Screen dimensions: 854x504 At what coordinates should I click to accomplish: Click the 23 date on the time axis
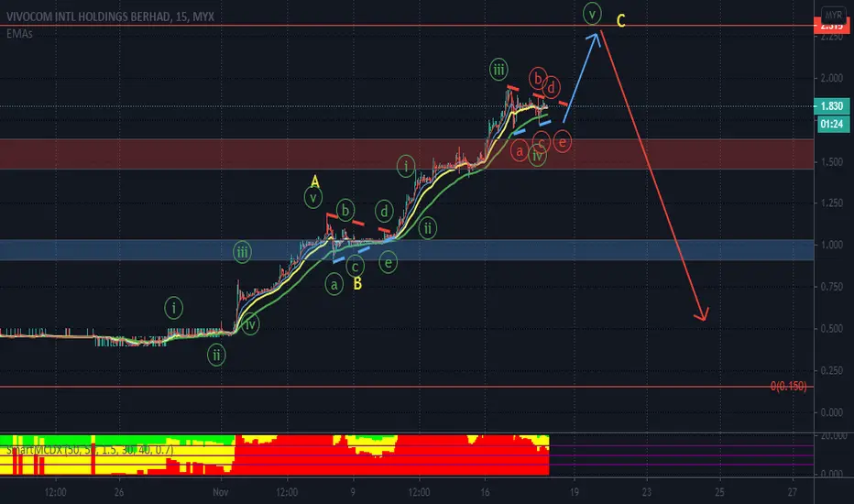[647, 492]
